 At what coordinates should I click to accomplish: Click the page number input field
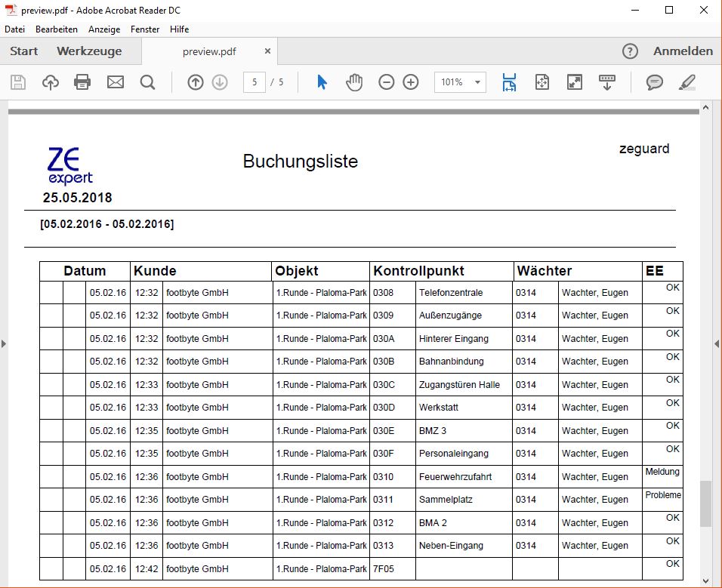click(255, 82)
